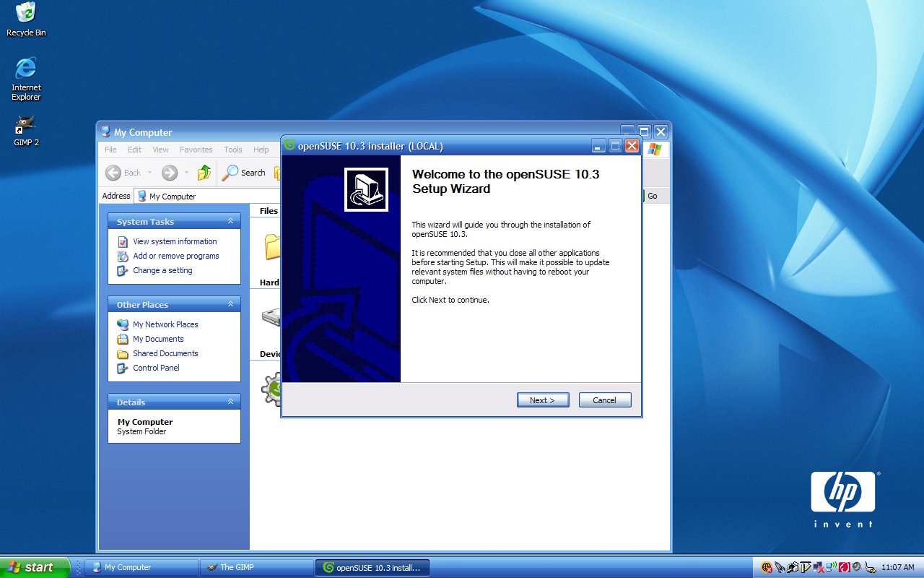Open My Documents in Other Places
924x578 pixels.
[158, 339]
